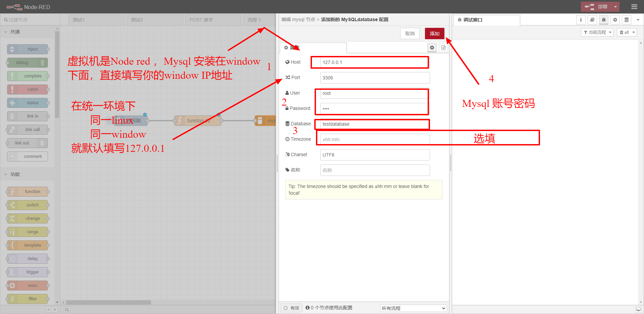This screenshot has width=644, height=314.
Task: Select the filter node in palette
Action: pos(28,299)
